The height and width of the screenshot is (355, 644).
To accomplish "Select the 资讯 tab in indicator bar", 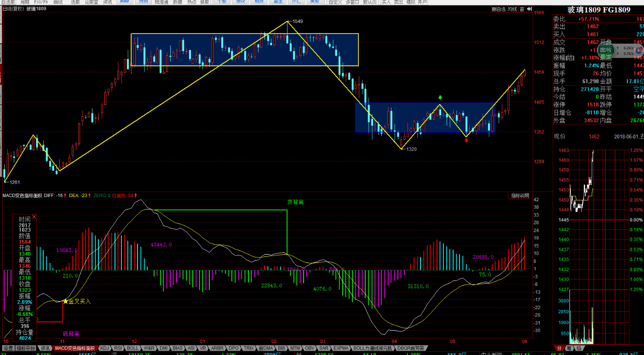I will pos(45,348).
